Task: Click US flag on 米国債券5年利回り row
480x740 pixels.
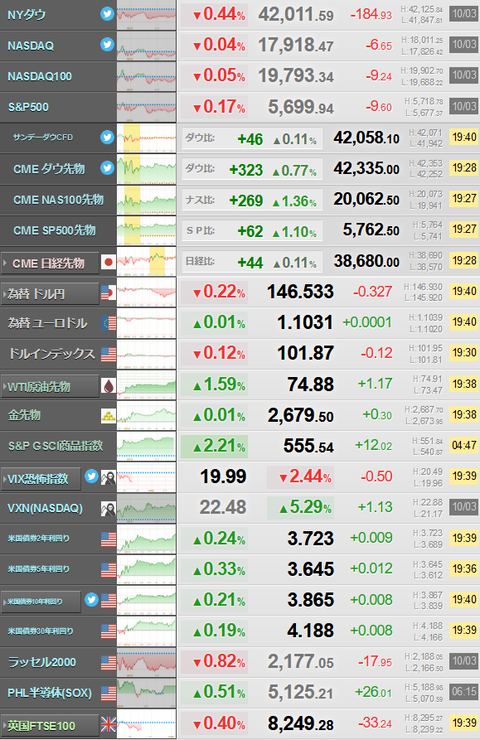Action: (109, 570)
